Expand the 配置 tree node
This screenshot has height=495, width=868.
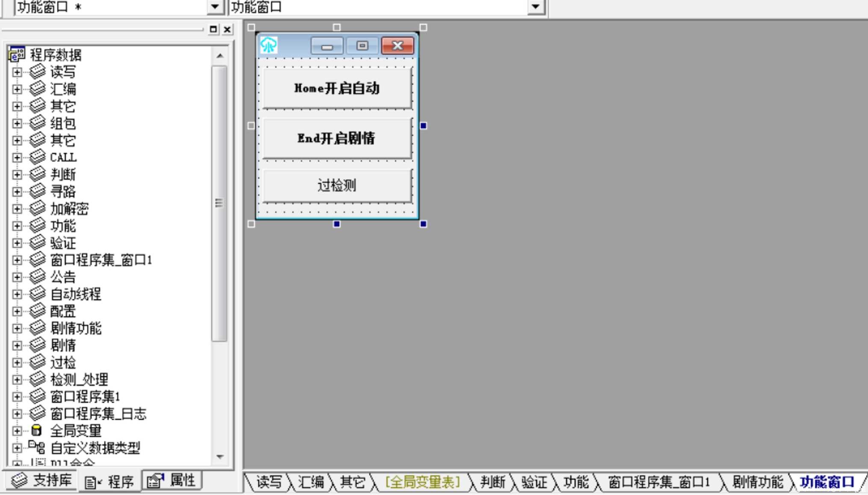click(x=17, y=311)
